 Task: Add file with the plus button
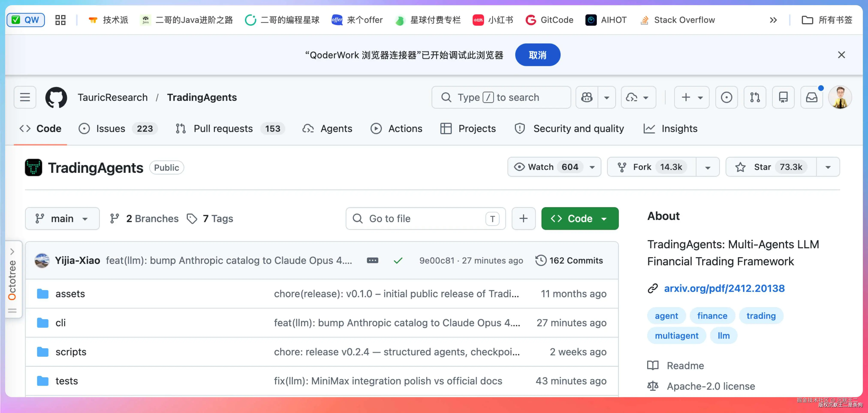point(523,218)
